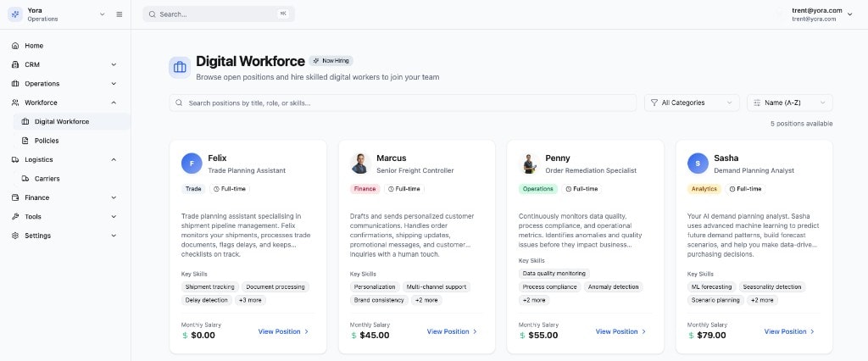
Task: Click Felix's blue avatar icon
Action: click(192, 163)
